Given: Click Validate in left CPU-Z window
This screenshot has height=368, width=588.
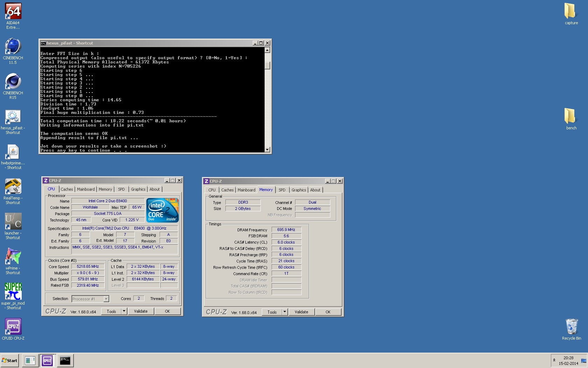Looking at the screenshot, I should coord(141,312).
